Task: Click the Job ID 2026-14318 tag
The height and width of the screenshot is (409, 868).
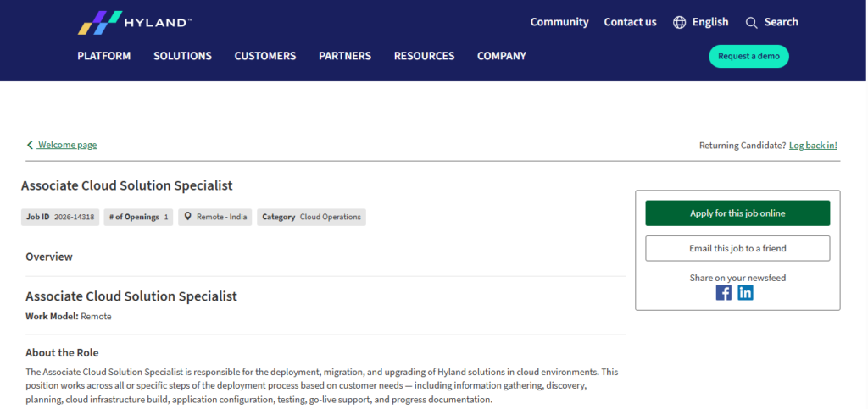Action: point(60,218)
